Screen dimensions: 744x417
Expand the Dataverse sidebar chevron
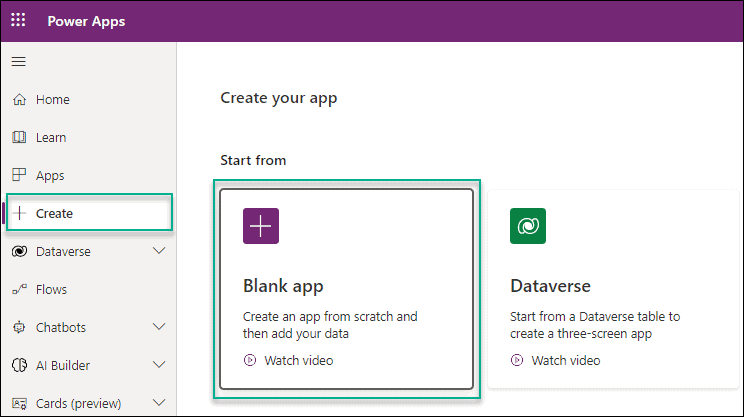tap(159, 251)
